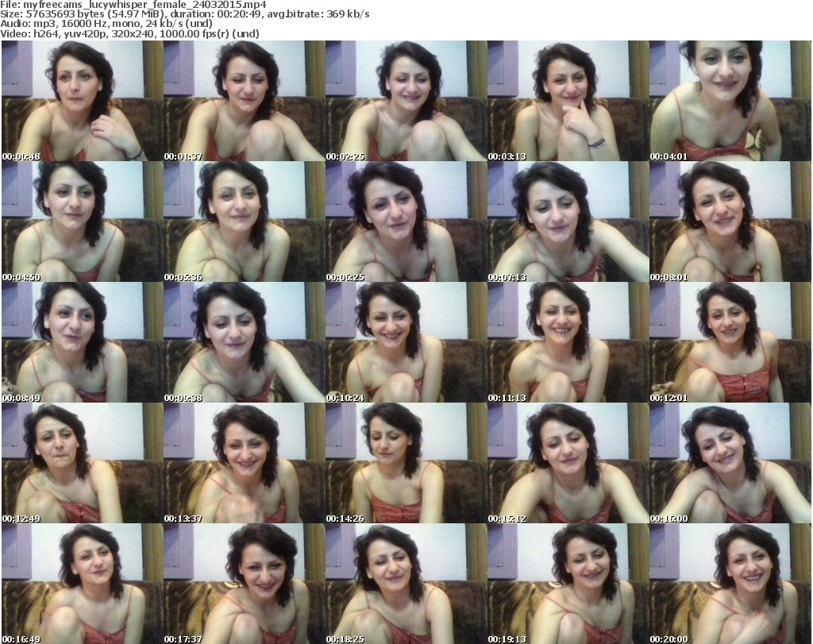
Task: Select the thumbnail at 00:17:37
Action: click(x=245, y=584)
